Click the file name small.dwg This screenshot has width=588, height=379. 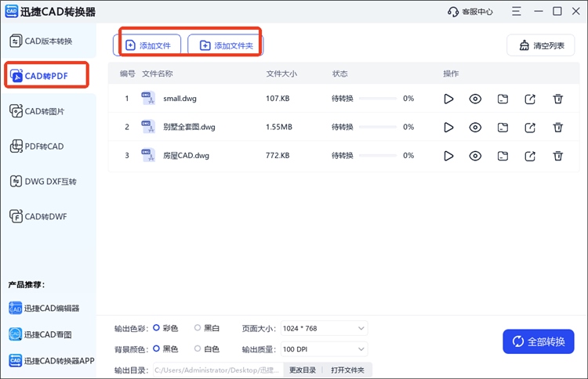(180, 99)
